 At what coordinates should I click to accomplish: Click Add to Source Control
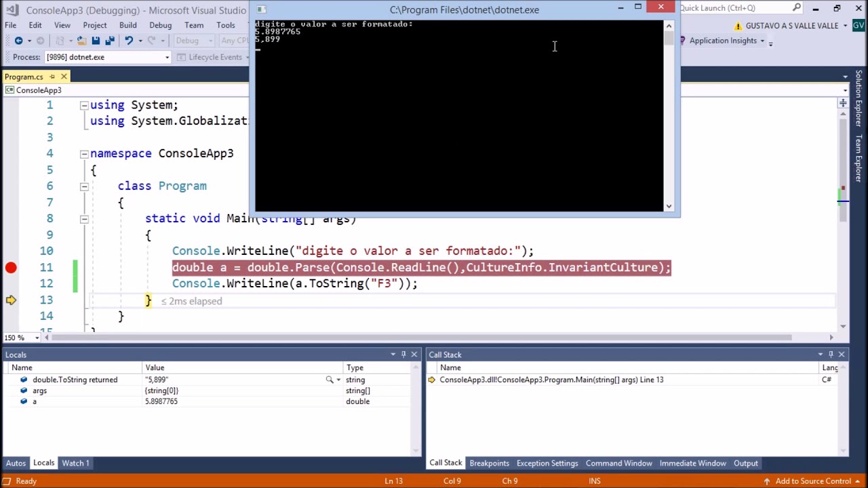[812, 481]
